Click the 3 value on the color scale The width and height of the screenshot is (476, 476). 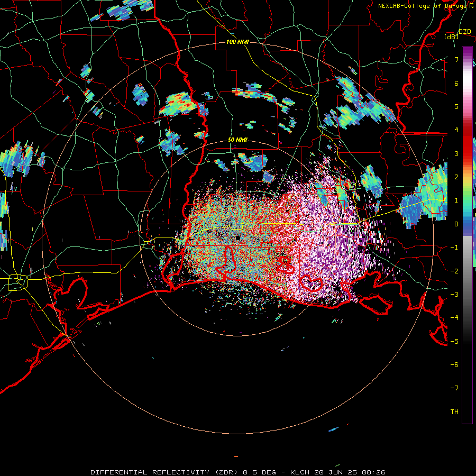click(x=456, y=153)
